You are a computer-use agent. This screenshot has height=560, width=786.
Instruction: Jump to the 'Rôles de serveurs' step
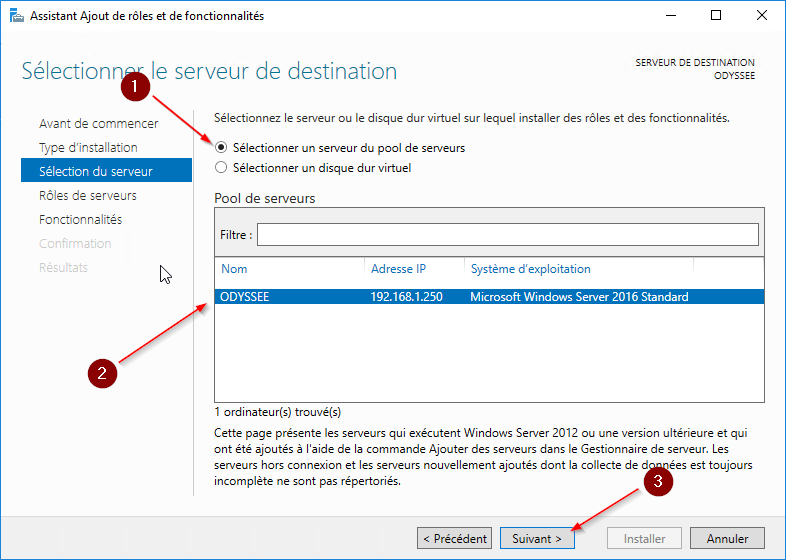[87, 196]
